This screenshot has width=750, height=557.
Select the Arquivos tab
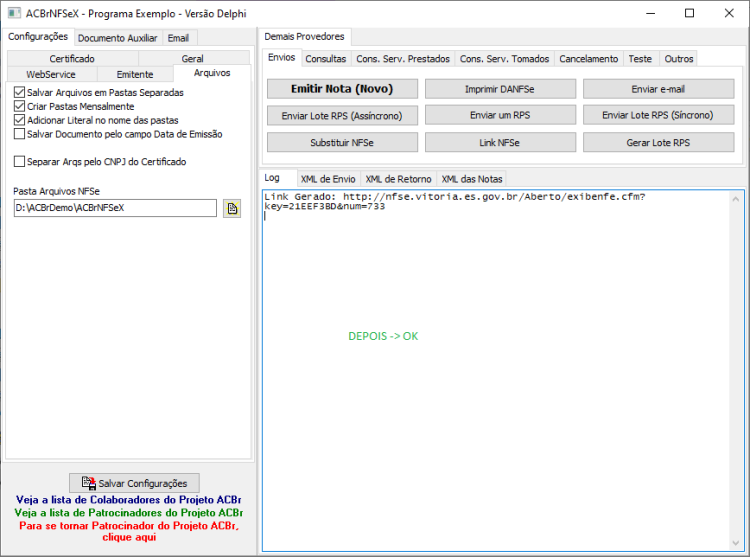tap(212, 73)
